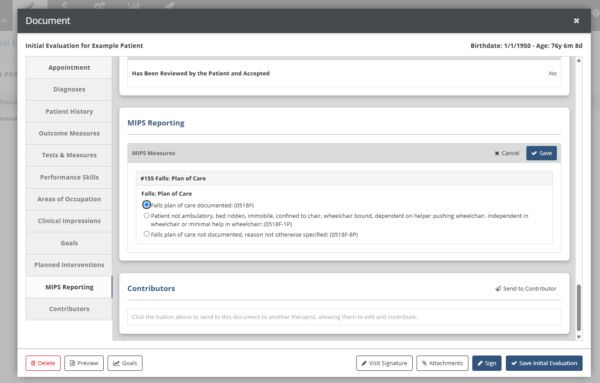Select the Performance Skills tab
Viewport: 600px width, 383px height.
tap(69, 177)
